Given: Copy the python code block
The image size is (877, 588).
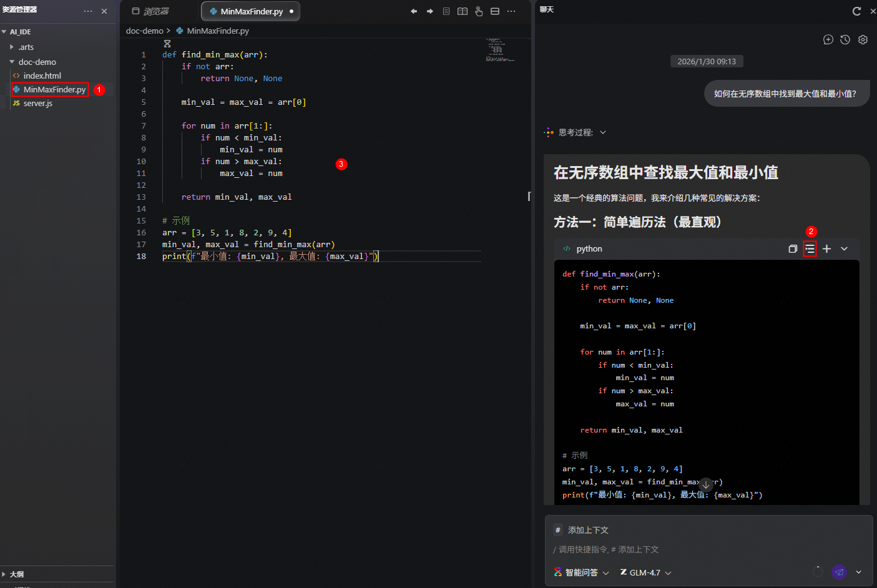Looking at the screenshot, I should (793, 248).
